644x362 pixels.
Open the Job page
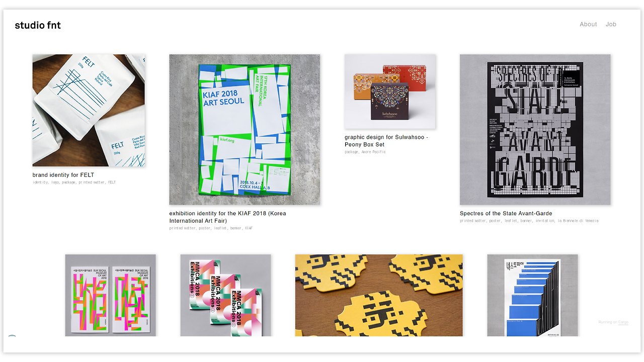[x=611, y=24]
